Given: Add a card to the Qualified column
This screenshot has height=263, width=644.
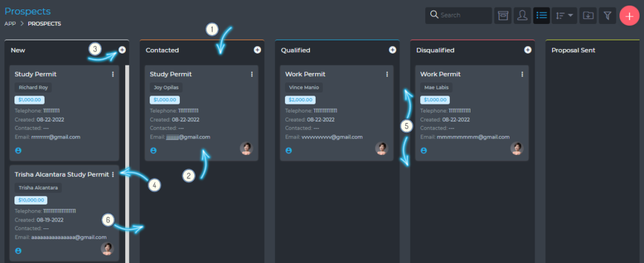Looking at the screenshot, I should tap(392, 50).
